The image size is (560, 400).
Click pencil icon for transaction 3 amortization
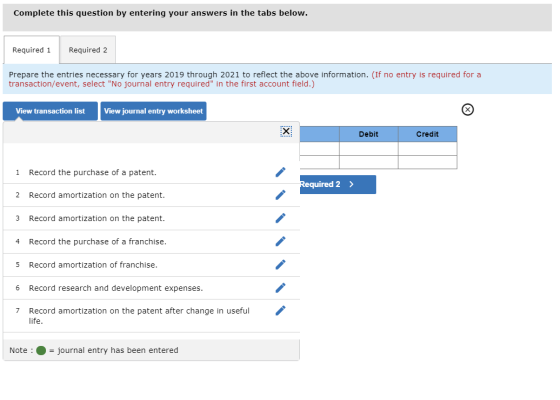pos(280,218)
